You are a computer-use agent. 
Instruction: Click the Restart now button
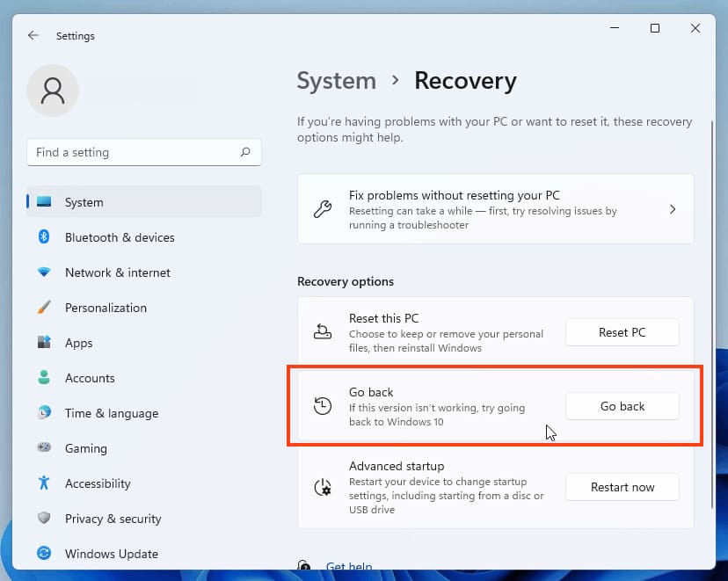(622, 487)
